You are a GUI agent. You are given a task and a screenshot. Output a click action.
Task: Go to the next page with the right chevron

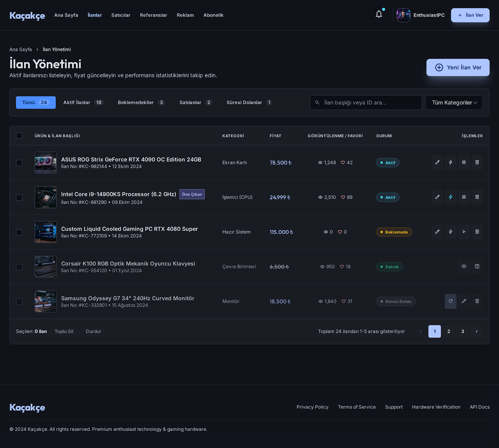coord(477,331)
